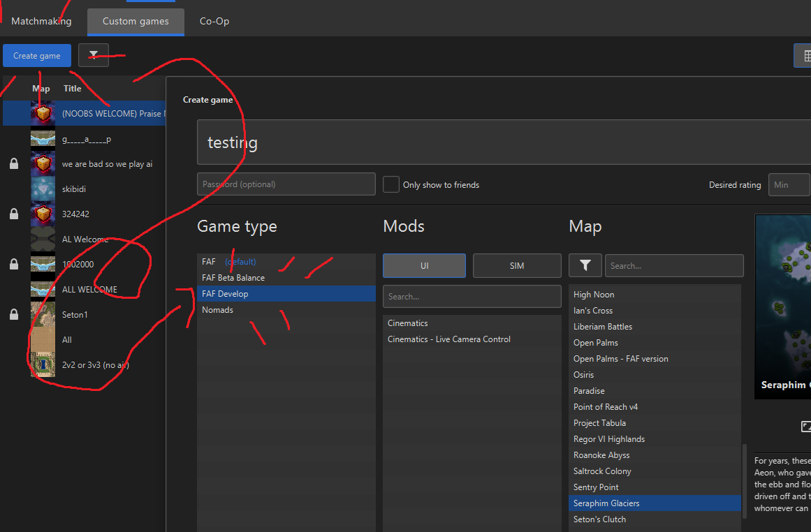Select the High Noon map
811x532 pixels.
(x=655, y=294)
